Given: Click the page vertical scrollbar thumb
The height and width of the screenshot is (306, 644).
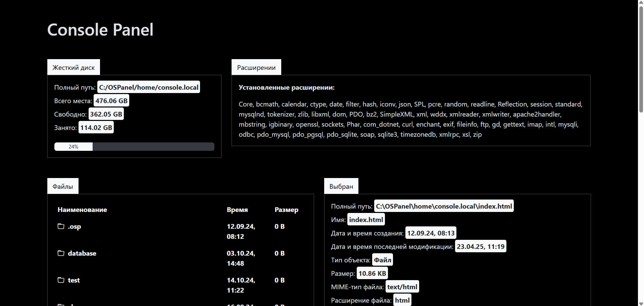Looking at the screenshot, I should pos(641,60).
